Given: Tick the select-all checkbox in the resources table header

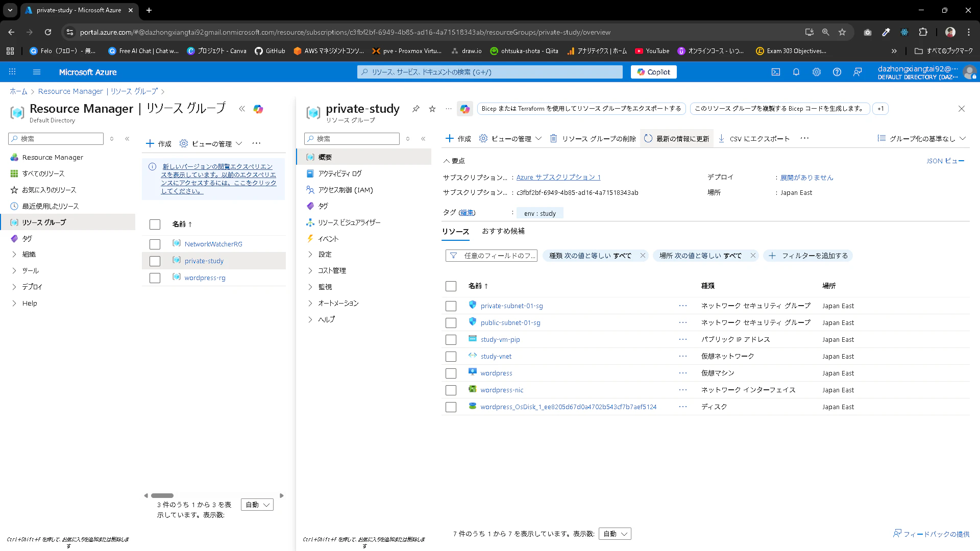Looking at the screenshot, I should point(451,286).
